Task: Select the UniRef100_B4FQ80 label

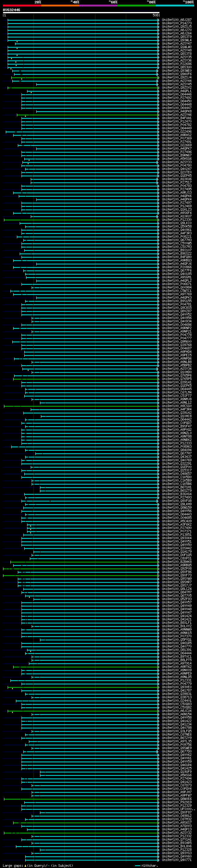Action: [176, 257]
